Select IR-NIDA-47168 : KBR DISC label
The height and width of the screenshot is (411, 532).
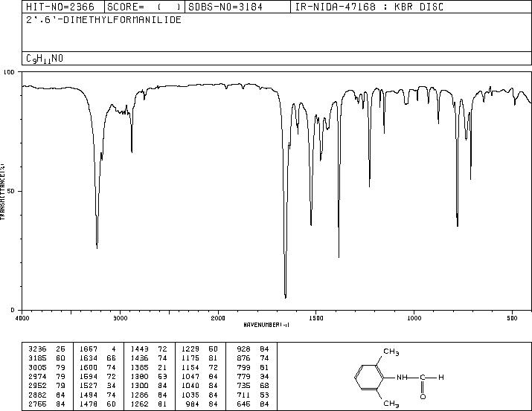point(369,7)
